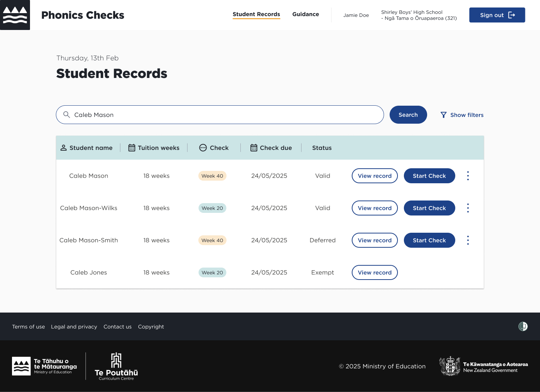Switch to the Guidance tab
The image size is (540, 392).
306,14
